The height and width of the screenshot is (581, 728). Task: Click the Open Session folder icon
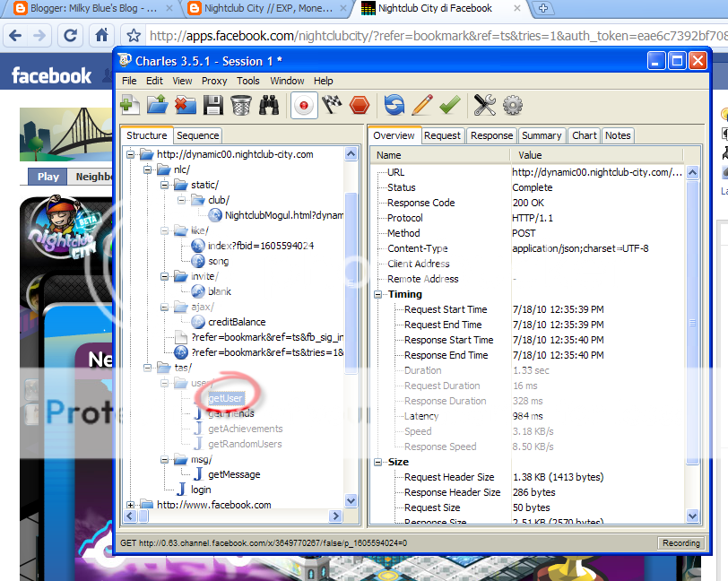tap(158, 105)
